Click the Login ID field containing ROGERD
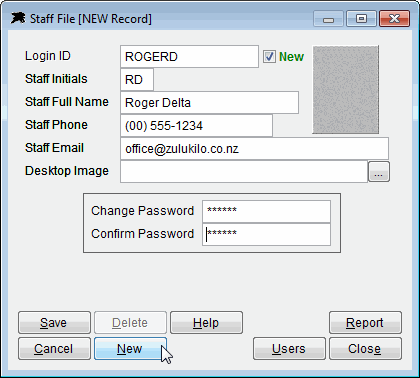 [x=189, y=57]
